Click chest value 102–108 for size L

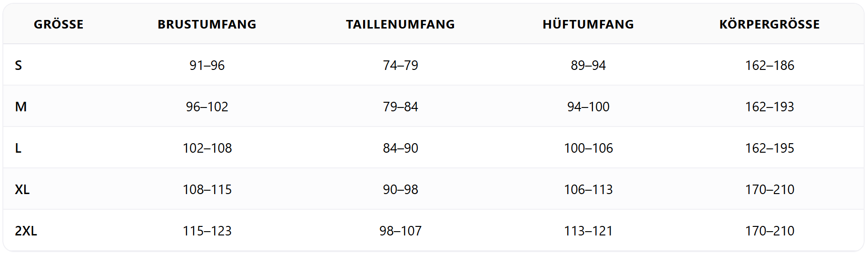click(207, 148)
